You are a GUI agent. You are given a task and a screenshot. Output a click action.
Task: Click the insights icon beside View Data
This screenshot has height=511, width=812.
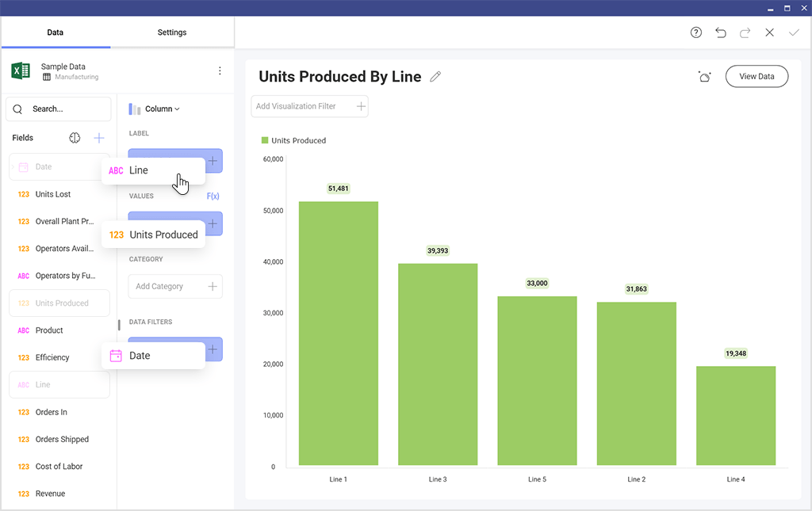tap(704, 76)
